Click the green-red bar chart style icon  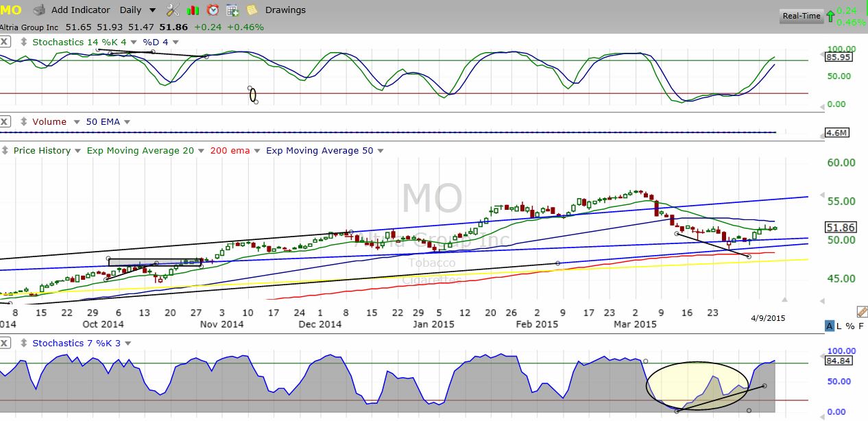coord(193,10)
